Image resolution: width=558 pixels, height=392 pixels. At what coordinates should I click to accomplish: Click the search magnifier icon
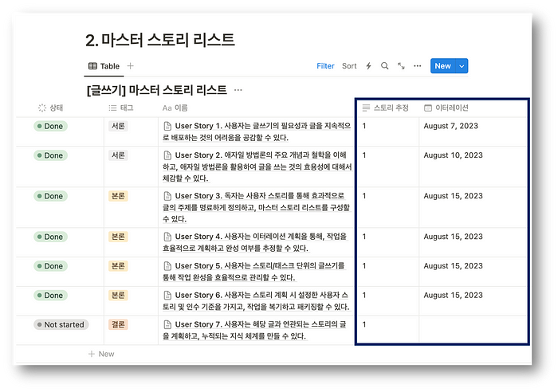(385, 66)
